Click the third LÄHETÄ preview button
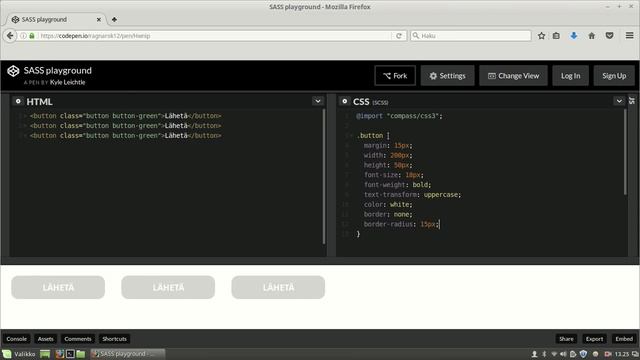This screenshot has width=640, height=360. pyautogui.click(x=278, y=287)
